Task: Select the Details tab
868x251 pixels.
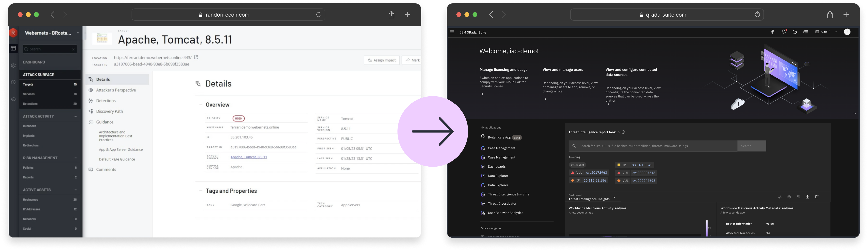Action: point(117,79)
